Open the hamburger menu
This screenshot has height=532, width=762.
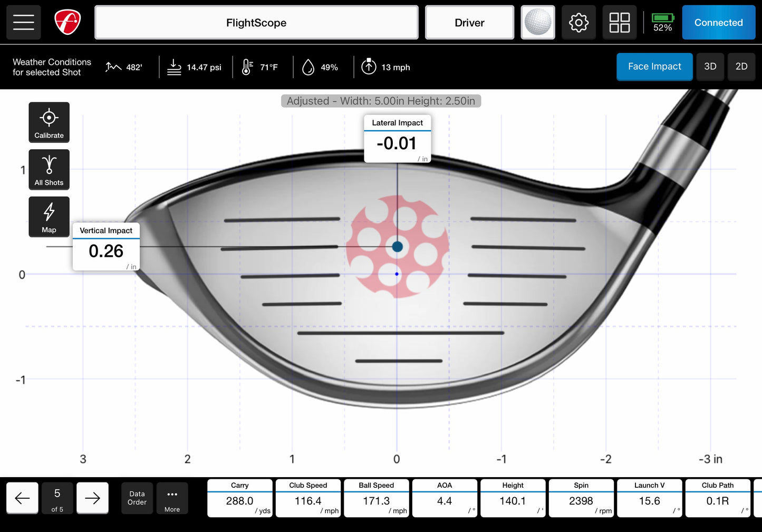23,23
